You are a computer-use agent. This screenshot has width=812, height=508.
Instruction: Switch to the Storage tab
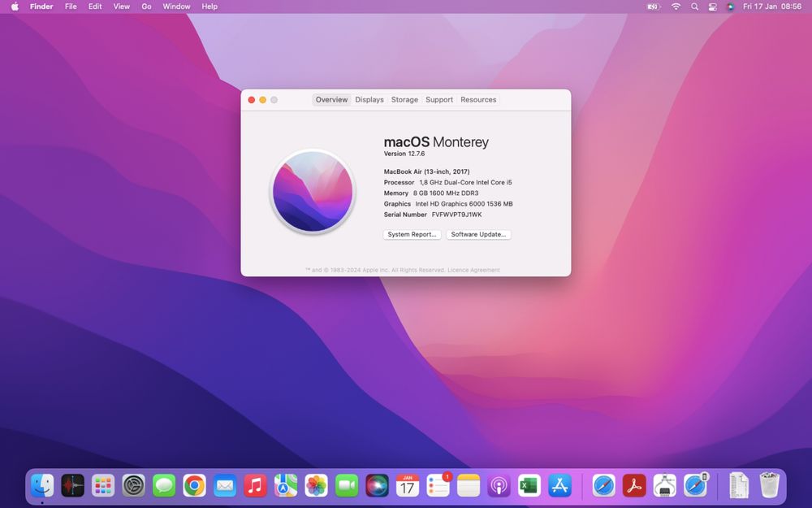[404, 99]
